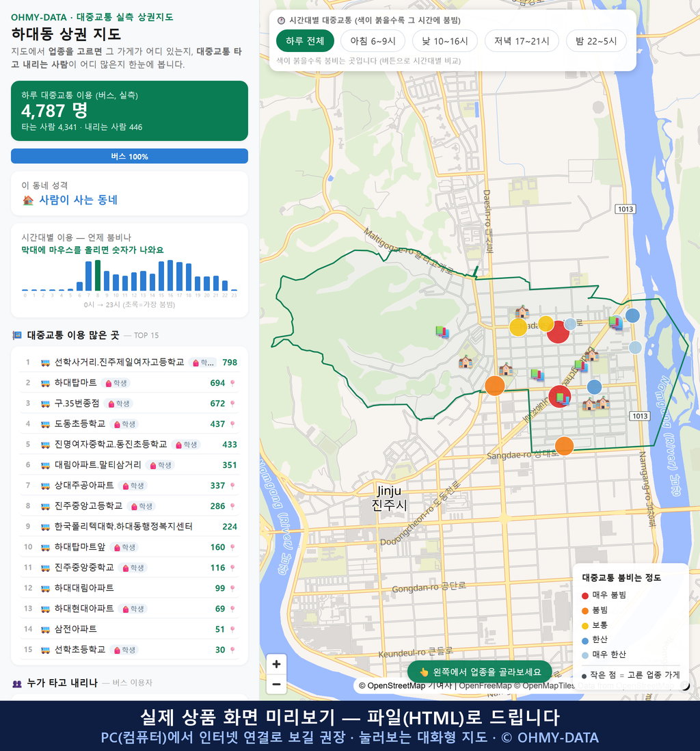
Task: Click the orange circle marker beside a school icon
Action: tap(495, 386)
